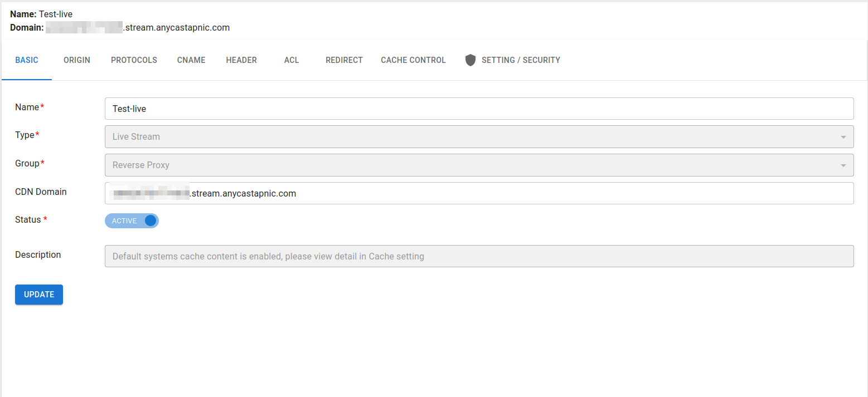Click the arrow on the Type field
The height and width of the screenshot is (397, 868).
[x=843, y=137]
